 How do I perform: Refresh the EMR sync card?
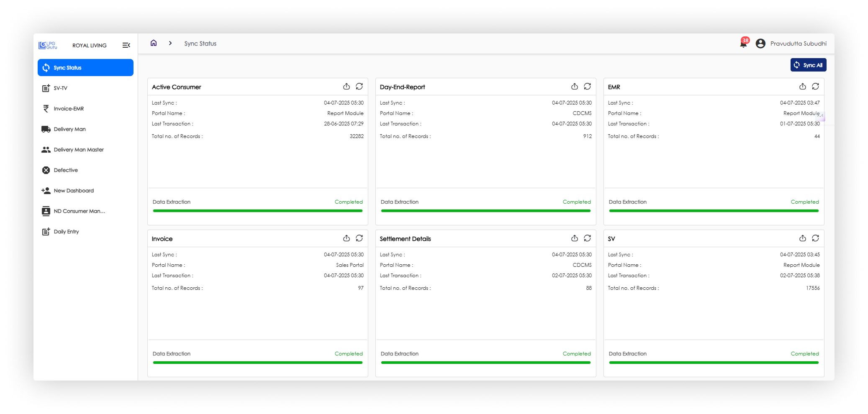815,87
